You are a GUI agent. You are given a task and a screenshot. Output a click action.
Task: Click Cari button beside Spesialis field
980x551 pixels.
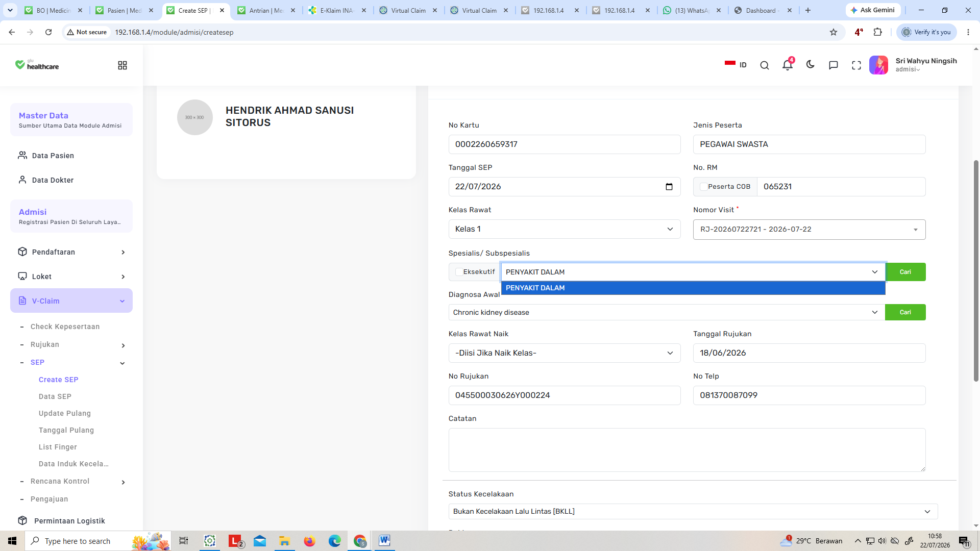[x=905, y=272]
